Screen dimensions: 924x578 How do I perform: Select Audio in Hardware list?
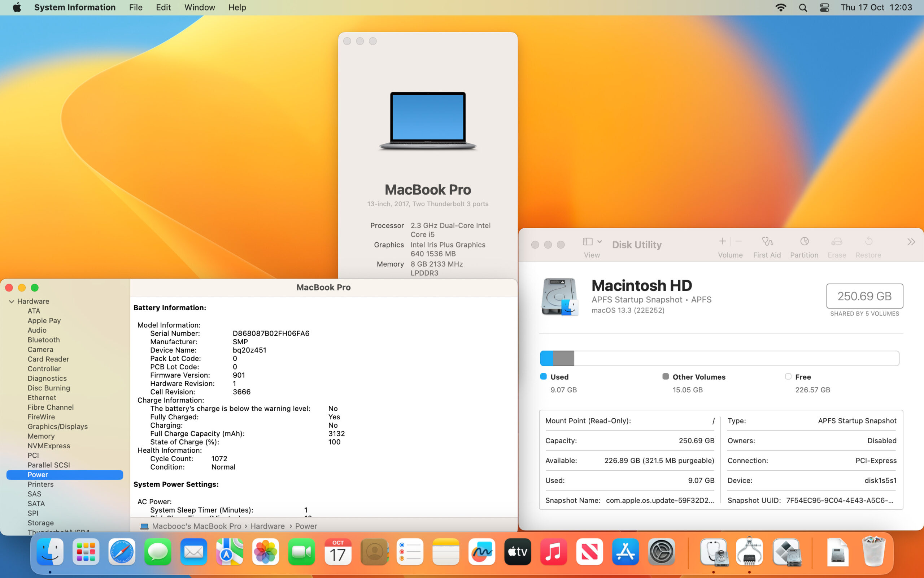pos(37,330)
